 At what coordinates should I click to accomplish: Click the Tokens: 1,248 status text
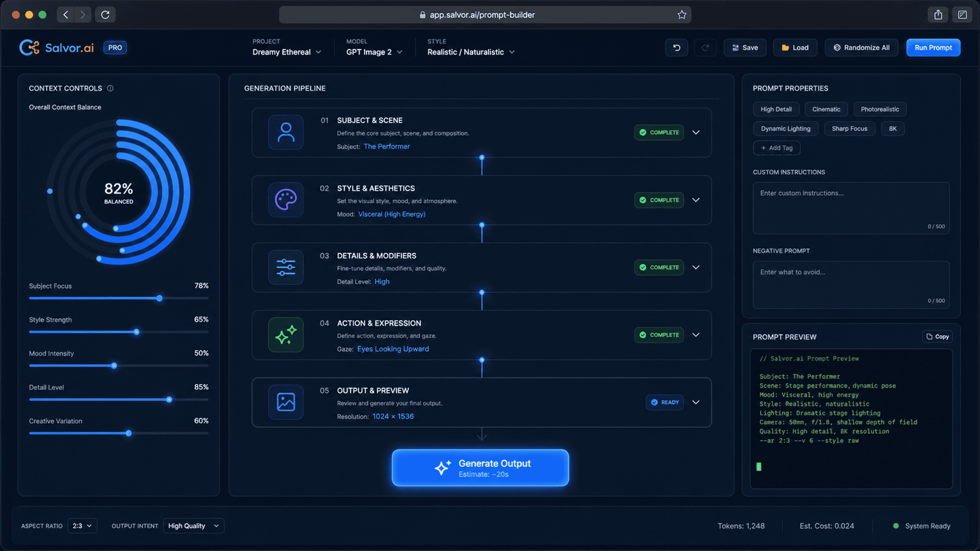[x=741, y=526]
